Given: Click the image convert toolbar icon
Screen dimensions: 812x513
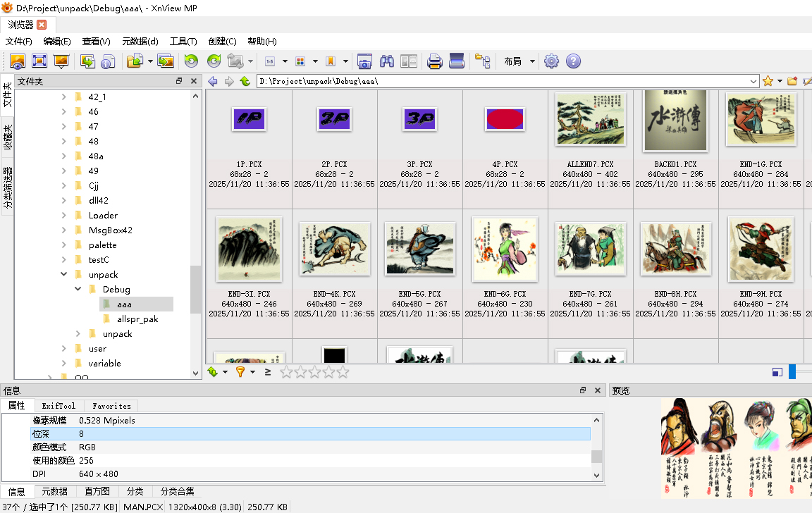Looking at the screenshot, I should point(166,61).
